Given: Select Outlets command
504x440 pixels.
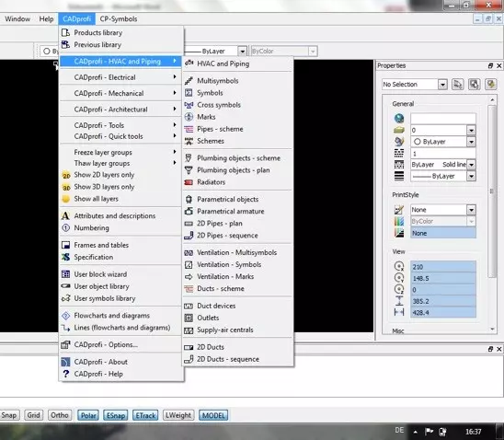Looking at the screenshot, I should point(208,318).
